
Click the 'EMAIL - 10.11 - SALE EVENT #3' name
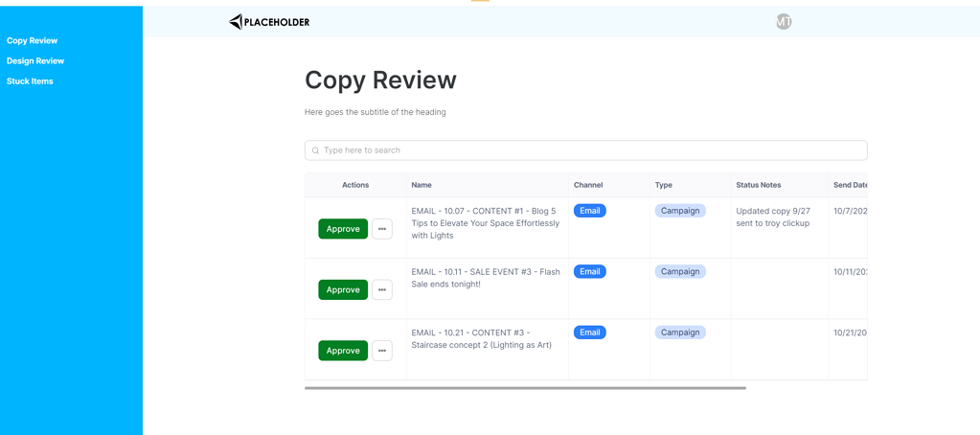(x=486, y=278)
